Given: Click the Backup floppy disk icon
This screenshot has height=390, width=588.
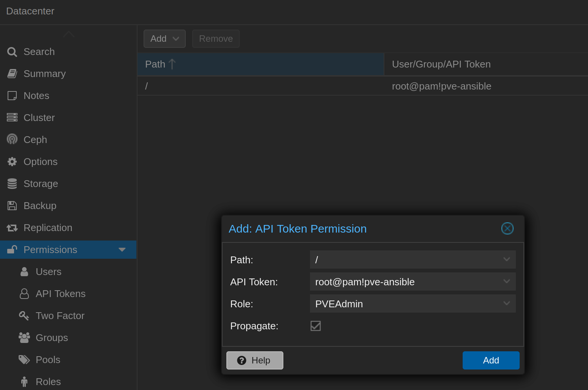Looking at the screenshot, I should tap(12, 206).
